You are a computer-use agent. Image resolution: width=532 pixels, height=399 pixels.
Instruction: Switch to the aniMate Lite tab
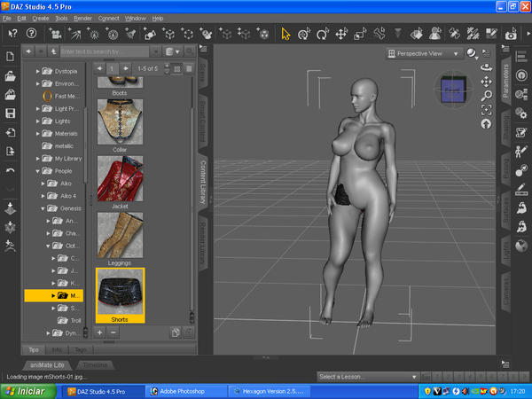tap(47, 365)
